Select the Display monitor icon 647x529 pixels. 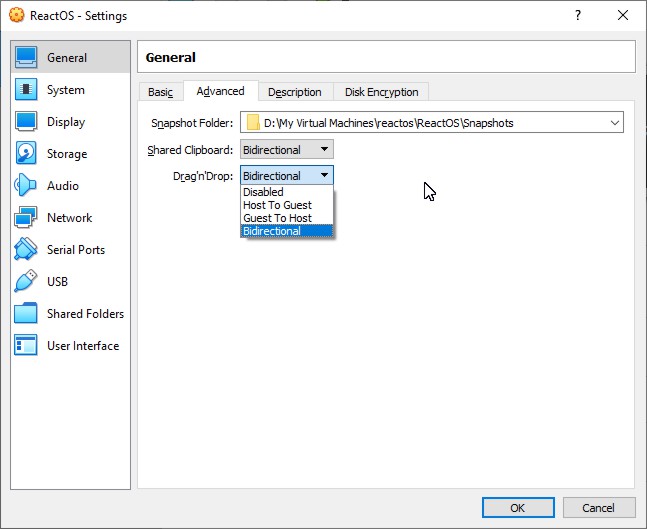(26, 121)
